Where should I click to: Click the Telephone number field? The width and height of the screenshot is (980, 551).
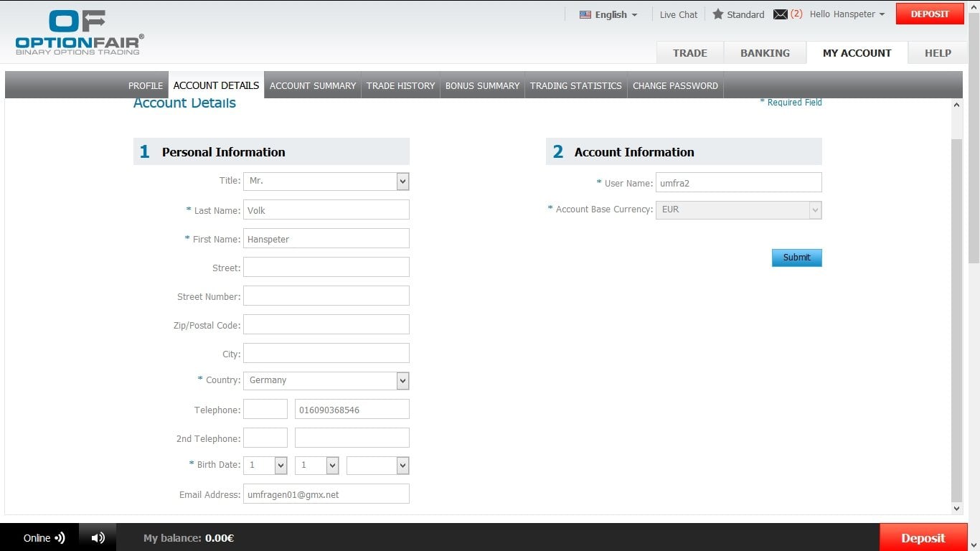[x=352, y=409]
